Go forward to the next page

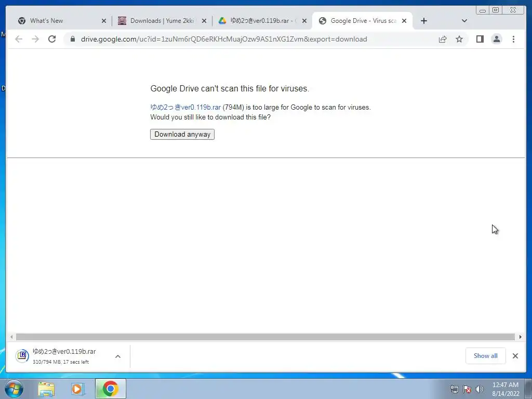[35, 39]
